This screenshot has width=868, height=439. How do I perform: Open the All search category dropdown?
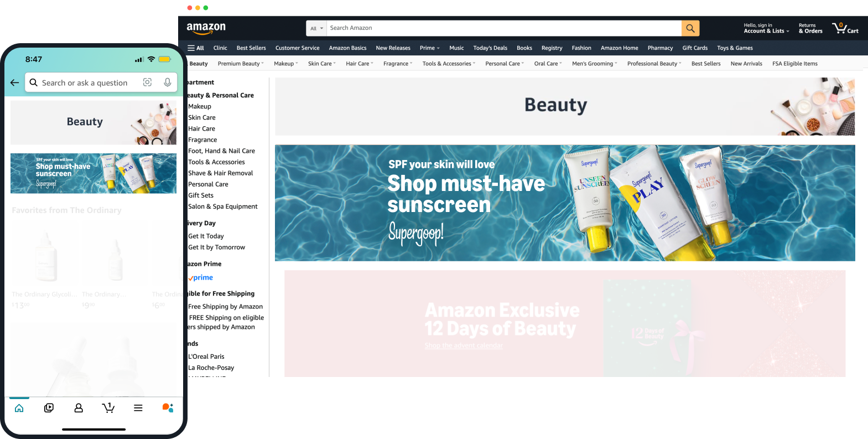click(x=316, y=28)
